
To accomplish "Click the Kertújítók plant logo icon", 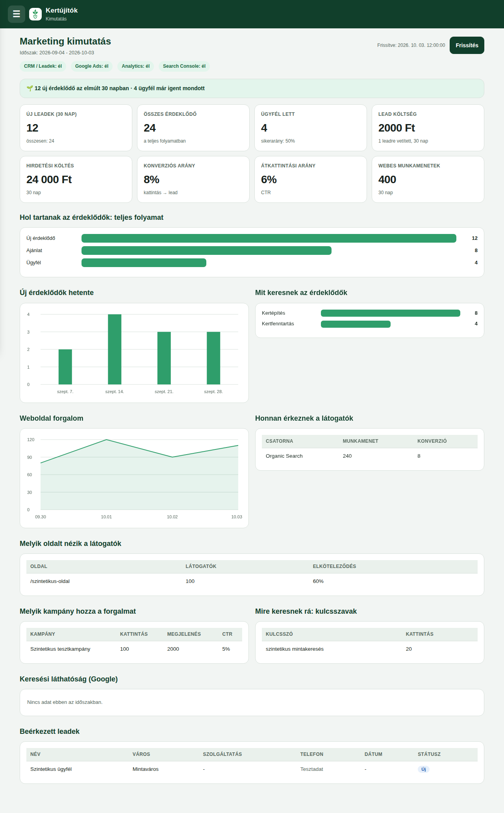I will (x=35, y=14).
